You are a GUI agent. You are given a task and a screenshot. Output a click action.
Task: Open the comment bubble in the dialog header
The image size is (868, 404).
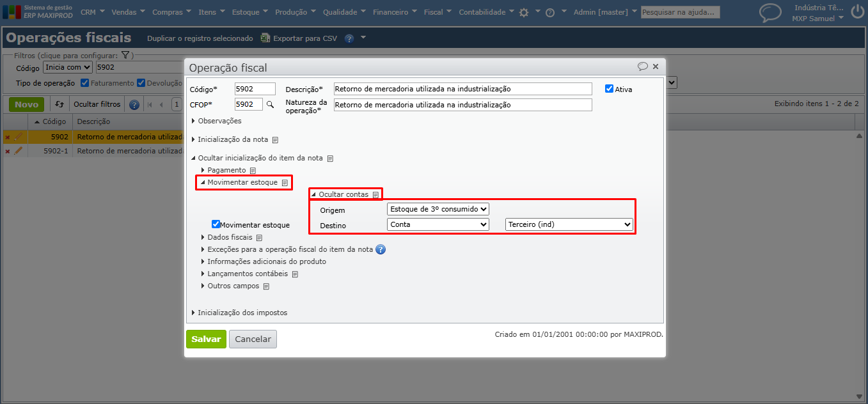point(642,66)
